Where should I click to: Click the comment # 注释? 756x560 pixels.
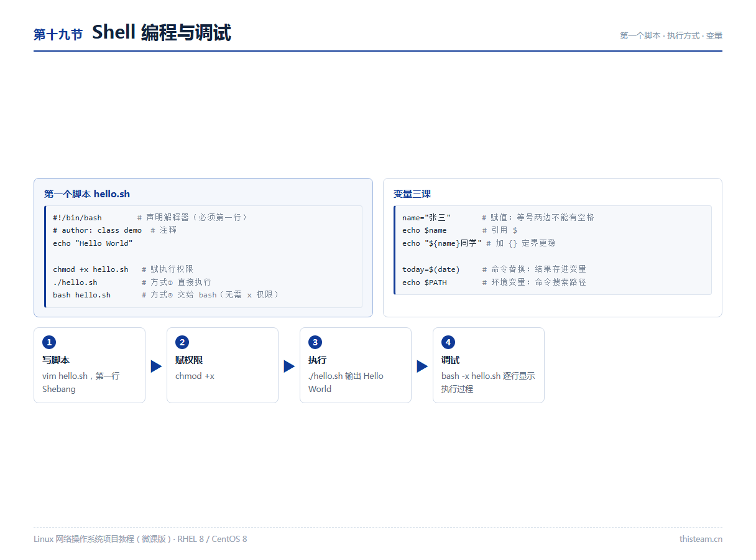(164, 230)
